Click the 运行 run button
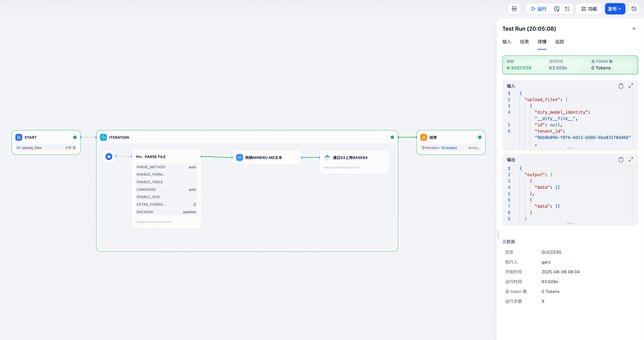This screenshot has width=644, height=340. point(539,9)
